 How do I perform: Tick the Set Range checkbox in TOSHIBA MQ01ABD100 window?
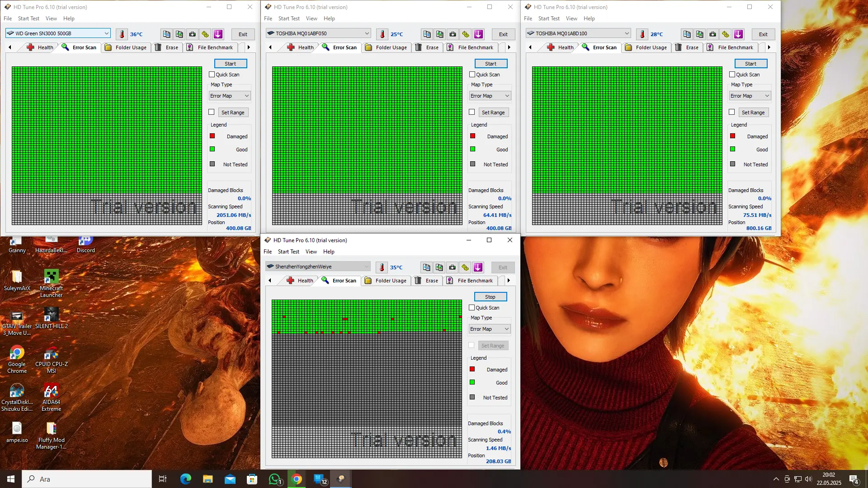732,112
